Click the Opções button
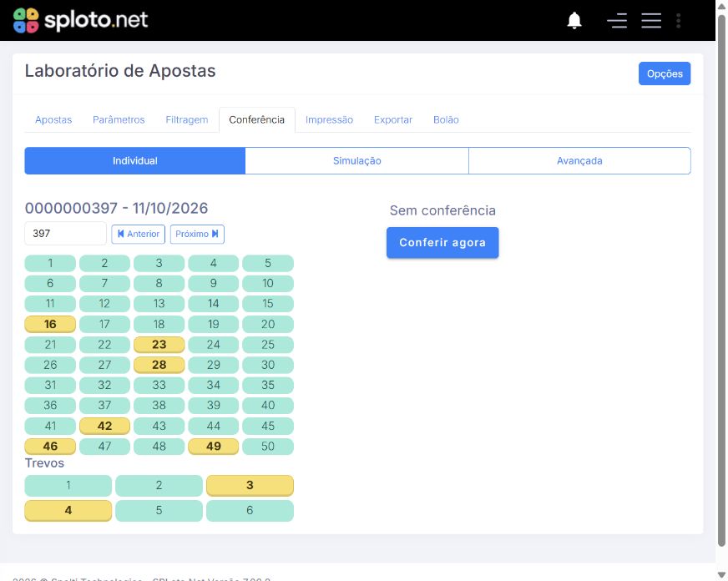The height and width of the screenshot is (581, 728). [665, 73]
